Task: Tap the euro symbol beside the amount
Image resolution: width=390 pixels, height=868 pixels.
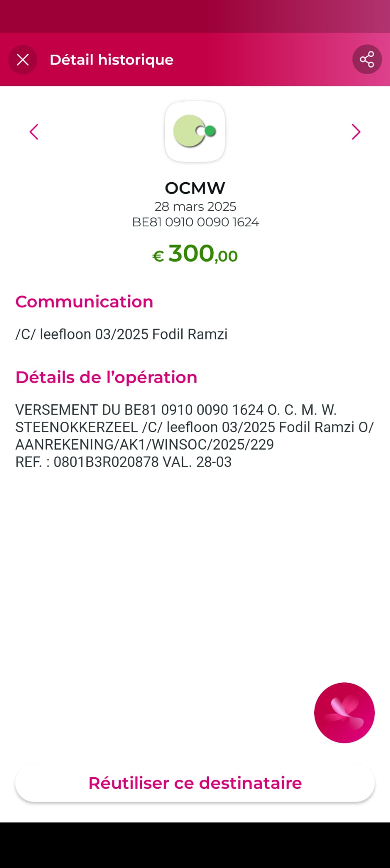Action: click(158, 256)
